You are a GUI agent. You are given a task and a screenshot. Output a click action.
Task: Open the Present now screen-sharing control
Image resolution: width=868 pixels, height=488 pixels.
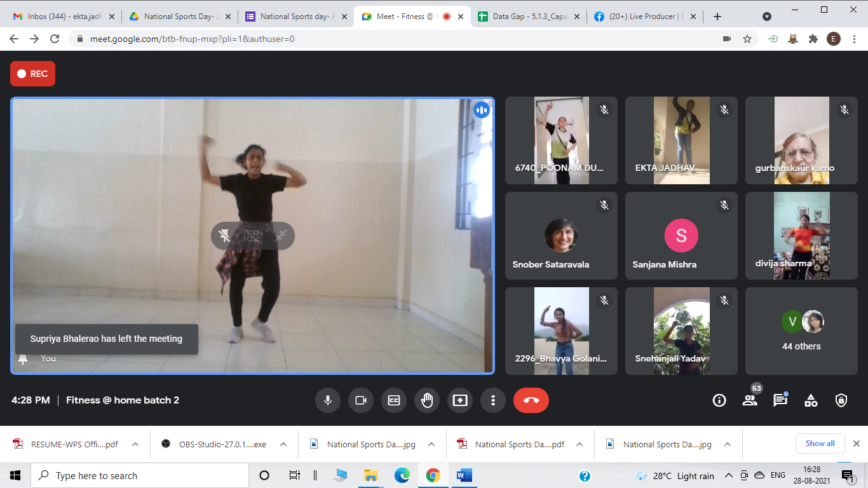(460, 400)
